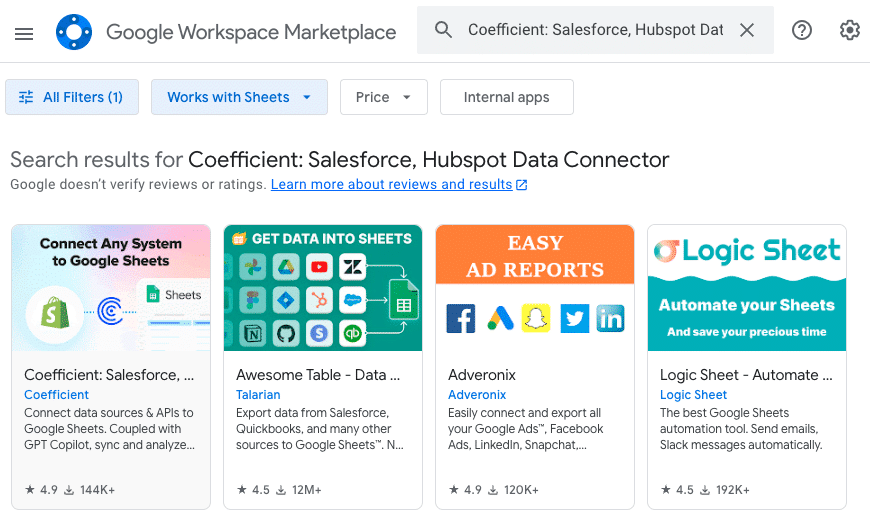
Task: Open Learn more about reviews and results link
Action: tap(391, 184)
